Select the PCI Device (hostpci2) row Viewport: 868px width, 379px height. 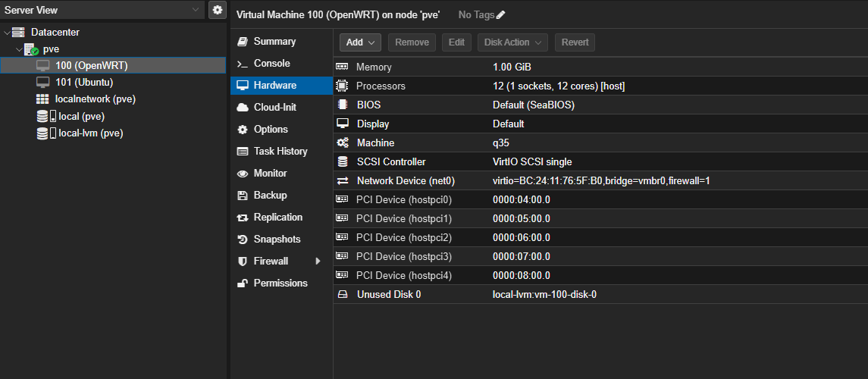(599, 237)
